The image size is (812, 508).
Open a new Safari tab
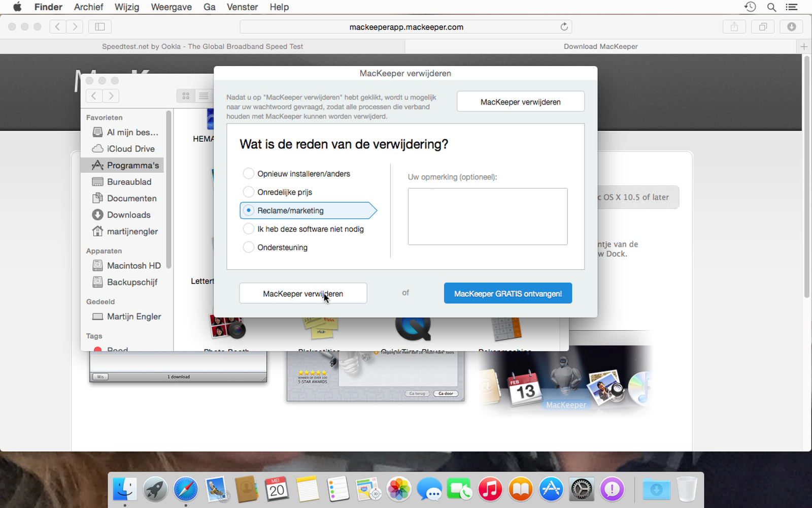click(x=804, y=46)
